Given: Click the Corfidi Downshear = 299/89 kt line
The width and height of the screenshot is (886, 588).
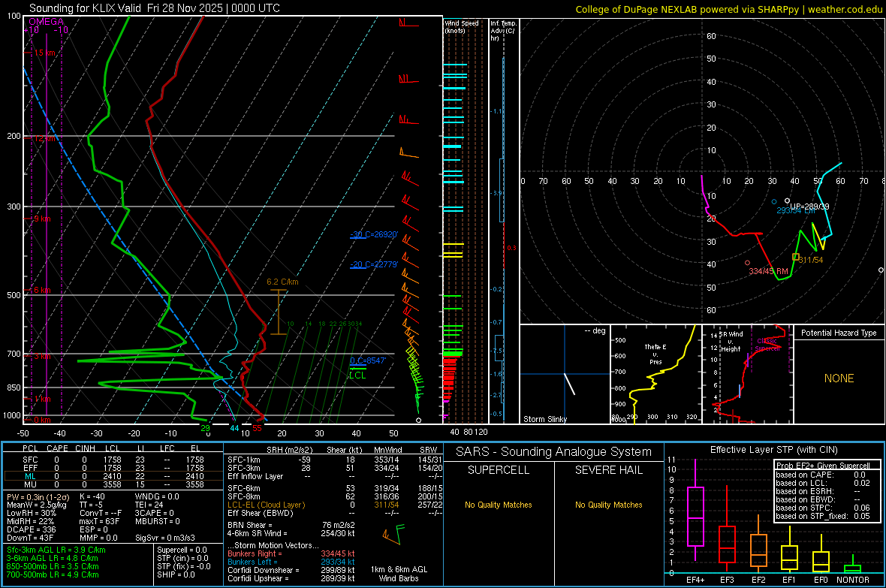Looking at the screenshot, I should coord(291,570).
